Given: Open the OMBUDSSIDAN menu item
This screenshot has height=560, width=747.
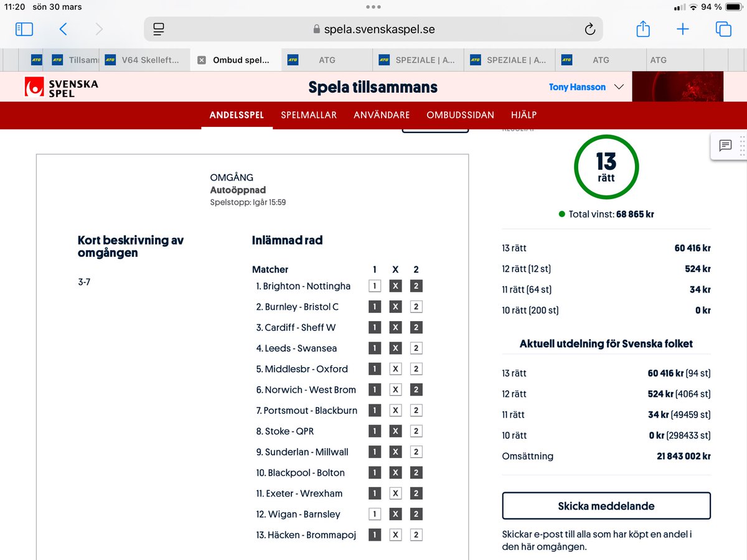Looking at the screenshot, I should 460,115.
